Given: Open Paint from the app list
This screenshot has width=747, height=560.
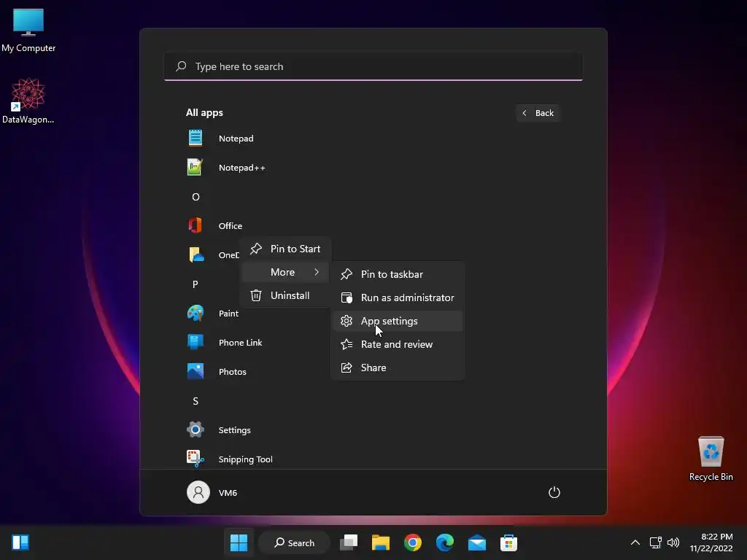Looking at the screenshot, I should point(228,314).
